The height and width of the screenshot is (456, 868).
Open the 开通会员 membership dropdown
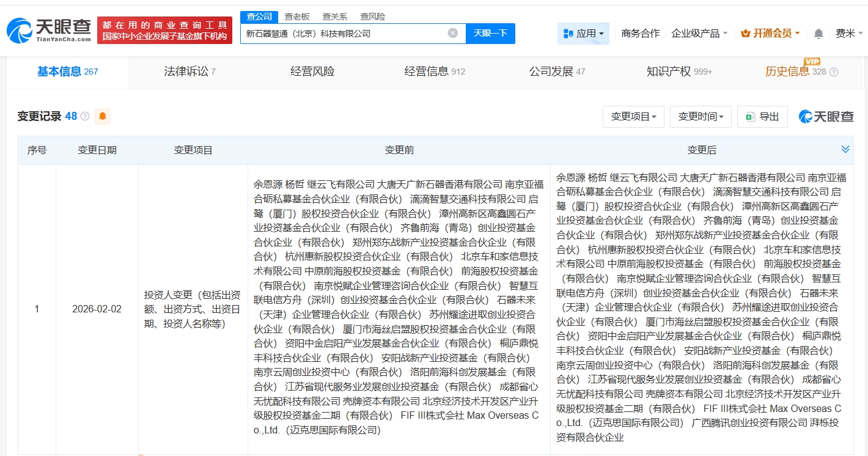click(x=770, y=34)
